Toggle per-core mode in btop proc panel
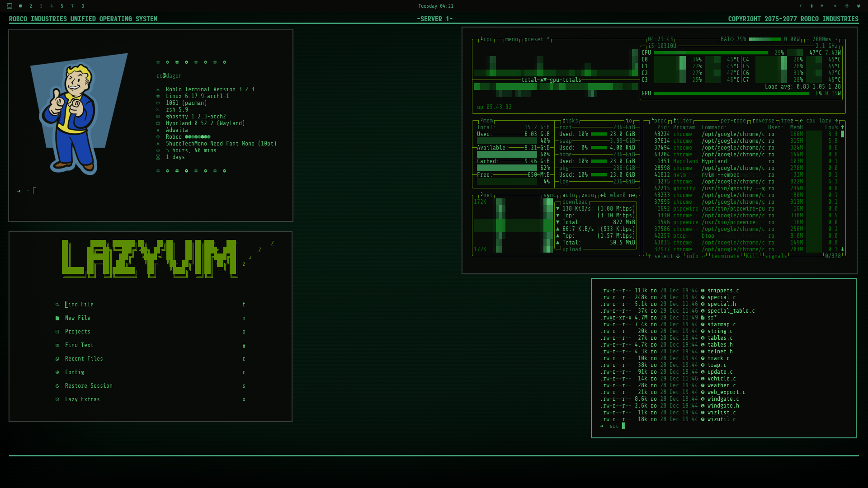This screenshot has width=868, height=488. (733, 121)
